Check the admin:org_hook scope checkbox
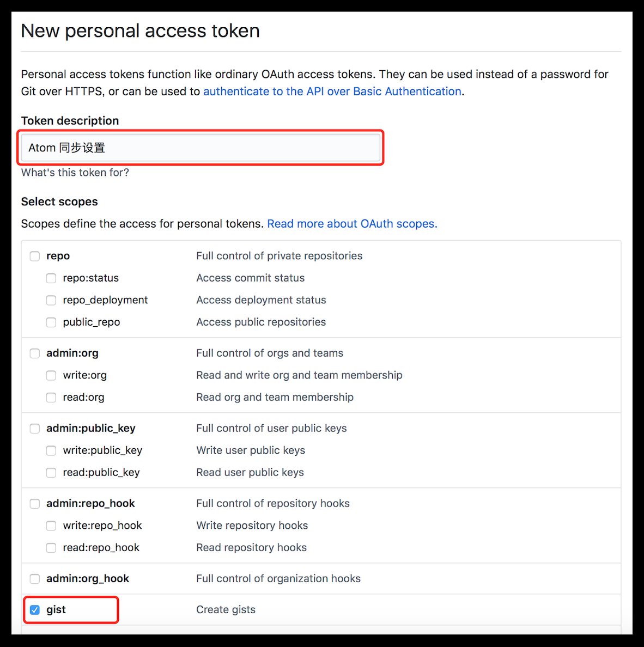Image resolution: width=644 pixels, height=647 pixels. [34, 579]
